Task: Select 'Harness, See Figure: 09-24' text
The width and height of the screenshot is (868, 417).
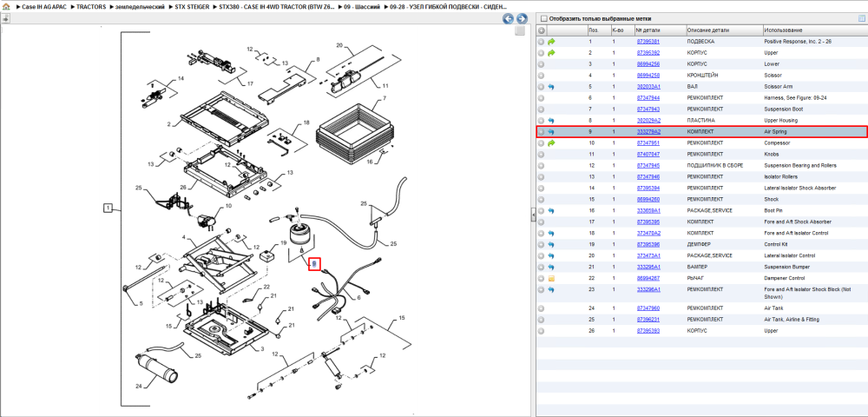Action: click(x=795, y=98)
